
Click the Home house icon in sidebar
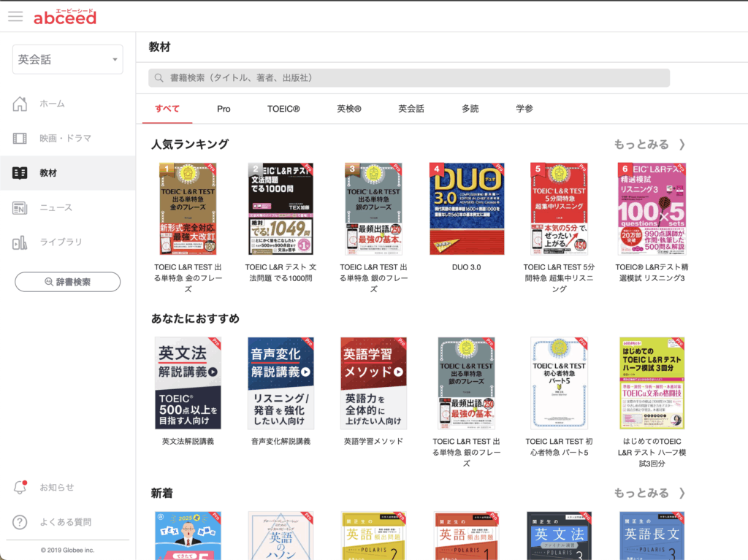(20, 104)
